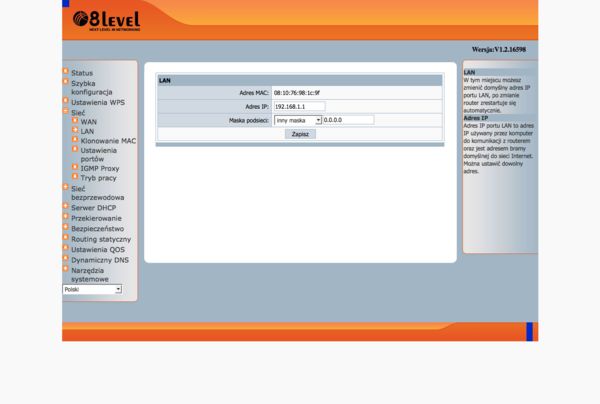Open IGMP Proxy settings
The width and height of the screenshot is (600, 404).
[100, 168]
